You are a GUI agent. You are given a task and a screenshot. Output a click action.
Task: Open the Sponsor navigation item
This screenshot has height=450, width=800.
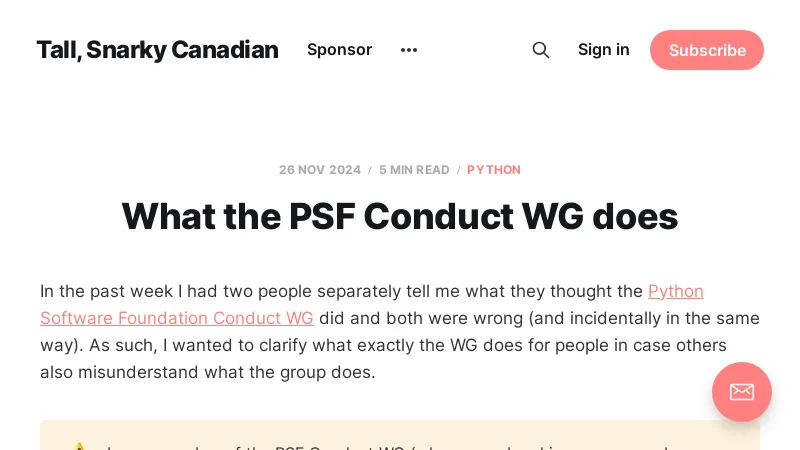pyautogui.click(x=339, y=50)
